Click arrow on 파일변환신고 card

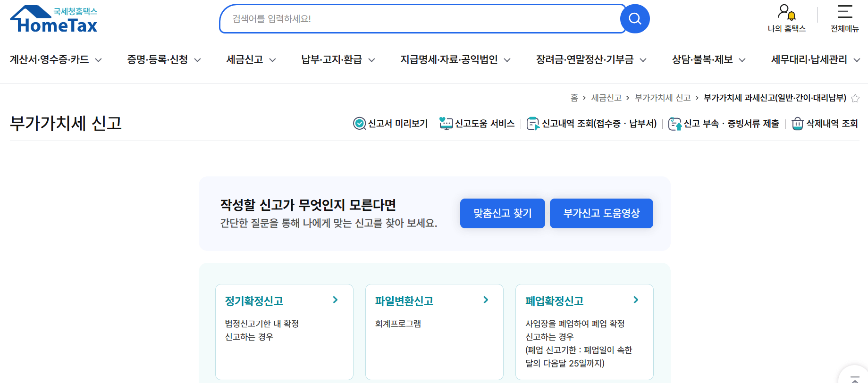[486, 300]
